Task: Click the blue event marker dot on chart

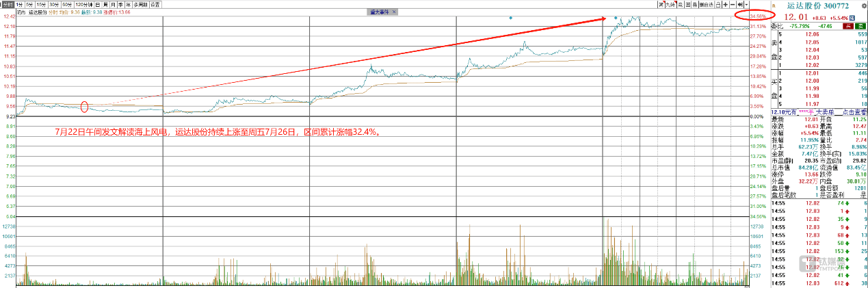Action: click(510, 18)
